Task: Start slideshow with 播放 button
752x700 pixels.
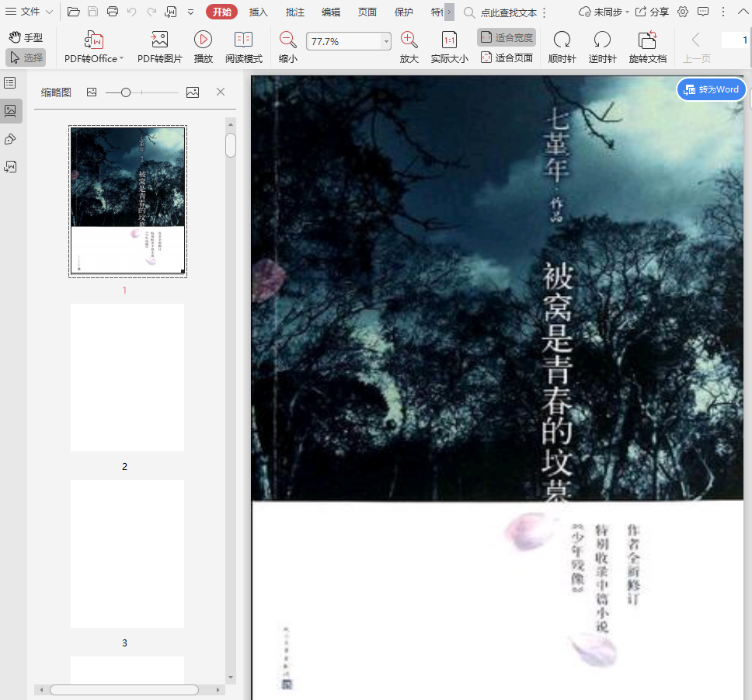Action: pos(203,40)
